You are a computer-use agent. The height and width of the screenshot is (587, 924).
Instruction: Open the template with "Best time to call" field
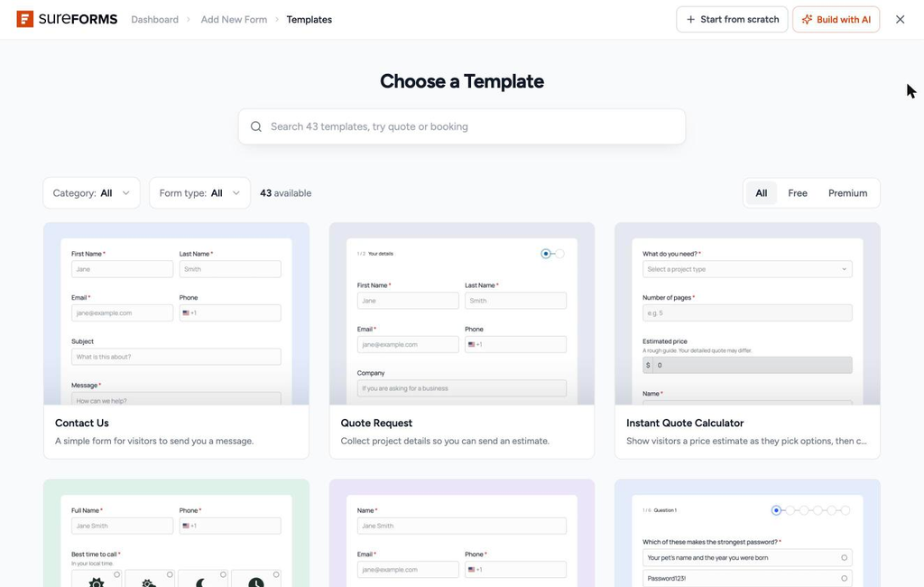coord(176,534)
